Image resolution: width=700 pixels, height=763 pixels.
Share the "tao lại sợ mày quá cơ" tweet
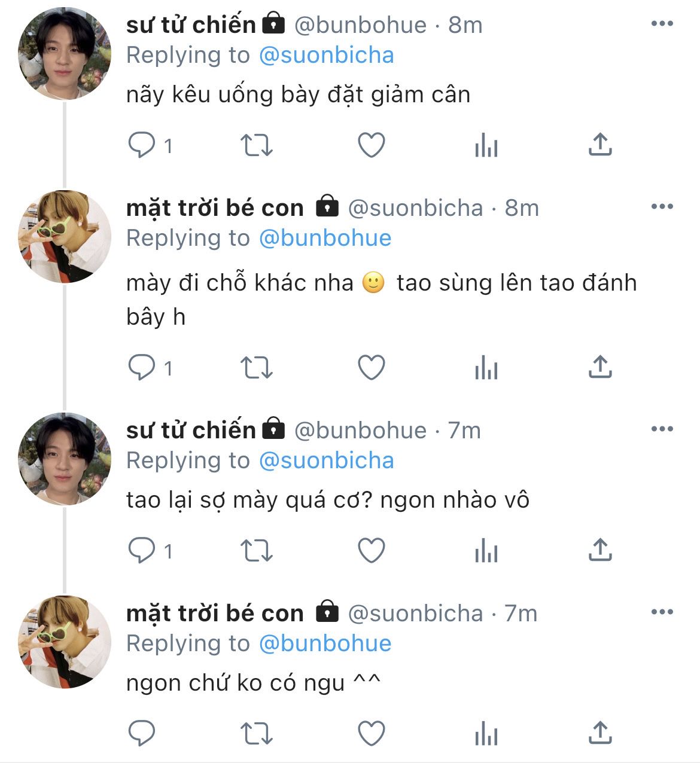(600, 550)
